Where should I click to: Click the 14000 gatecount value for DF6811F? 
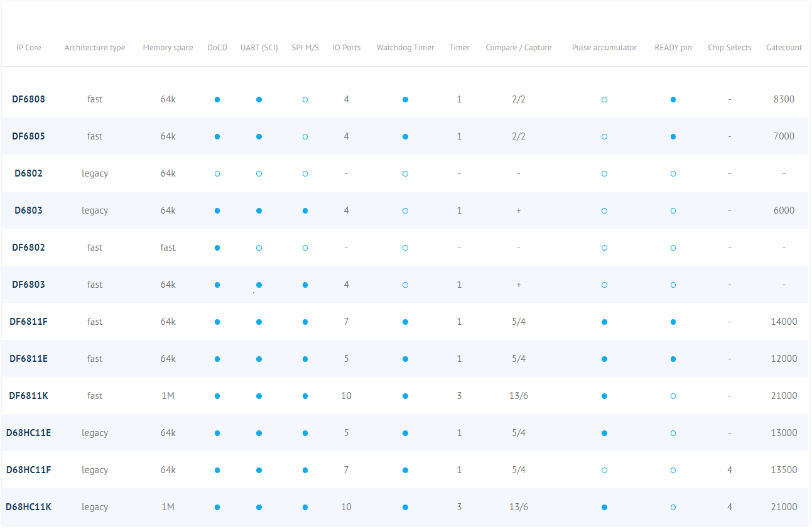coord(784,322)
